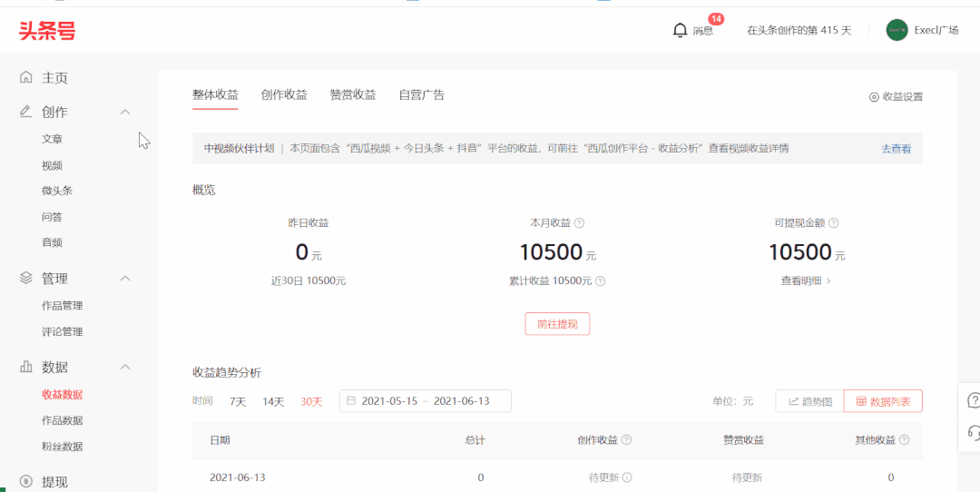Click calendar icon in date field
This screenshot has height=492, width=980.
tap(351, 400)
